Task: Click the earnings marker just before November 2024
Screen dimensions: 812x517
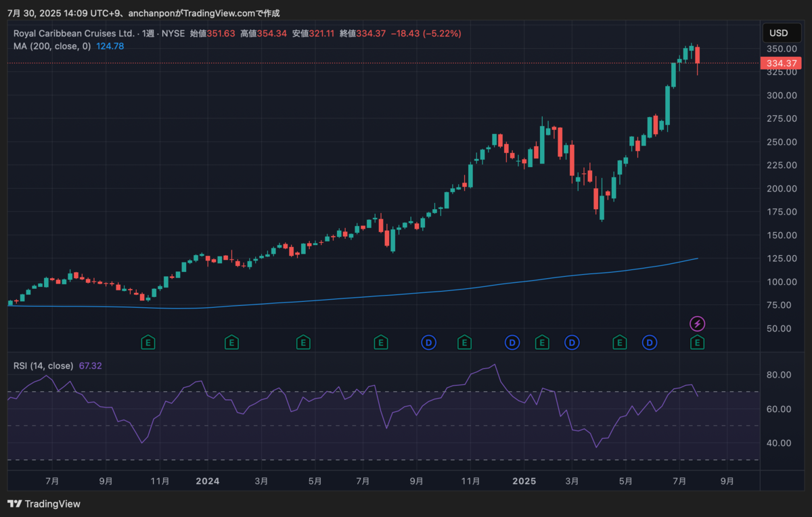Action: coord(464,343)
